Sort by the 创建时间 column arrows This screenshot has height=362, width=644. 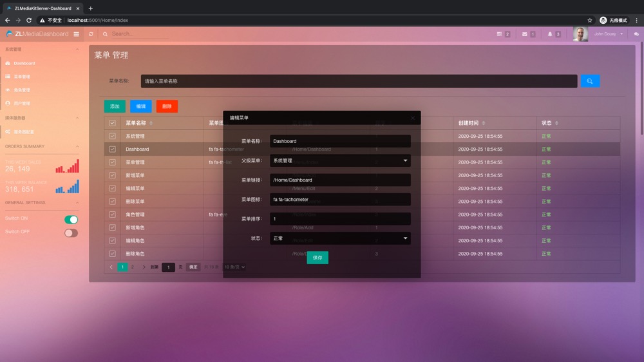484,123
